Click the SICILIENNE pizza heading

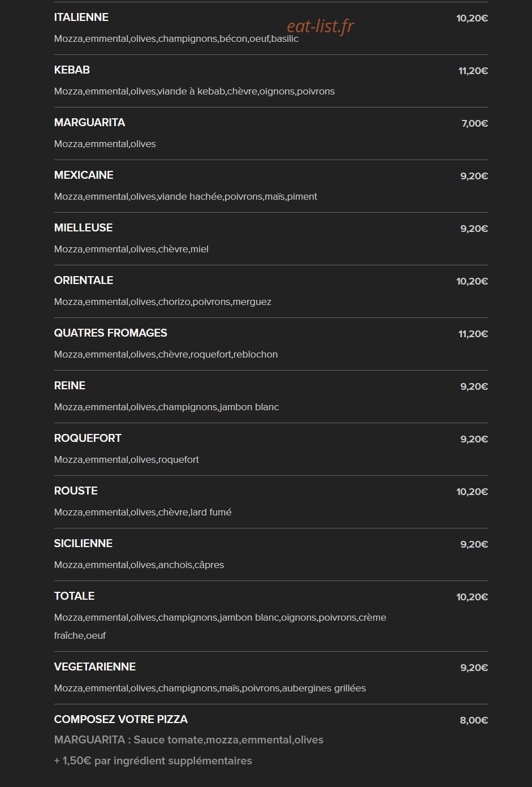pyautogui.click(x=83, y=544)
